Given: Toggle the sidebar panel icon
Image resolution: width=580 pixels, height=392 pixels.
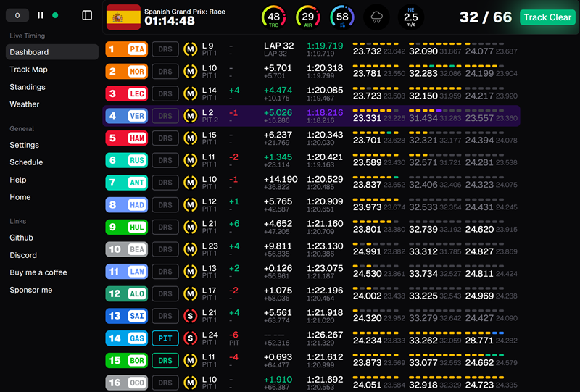Looking at the screenshot, I should [x=87, y=15].
